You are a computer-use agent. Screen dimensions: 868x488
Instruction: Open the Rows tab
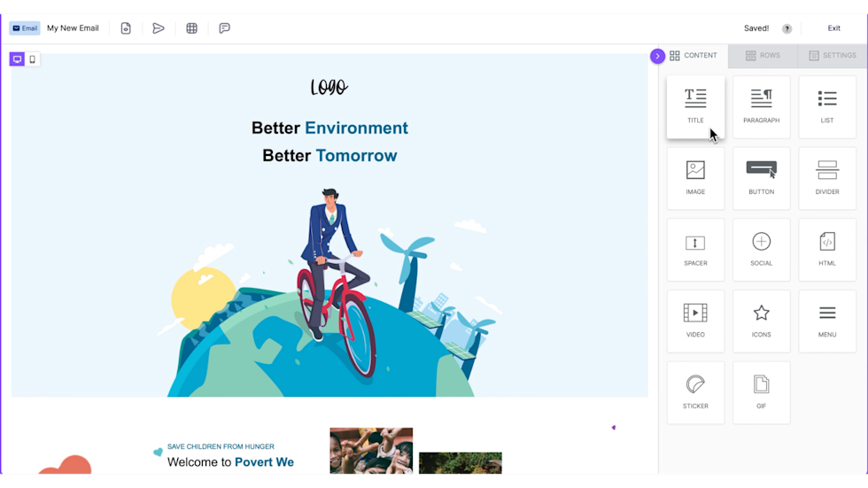click(763, 56)
